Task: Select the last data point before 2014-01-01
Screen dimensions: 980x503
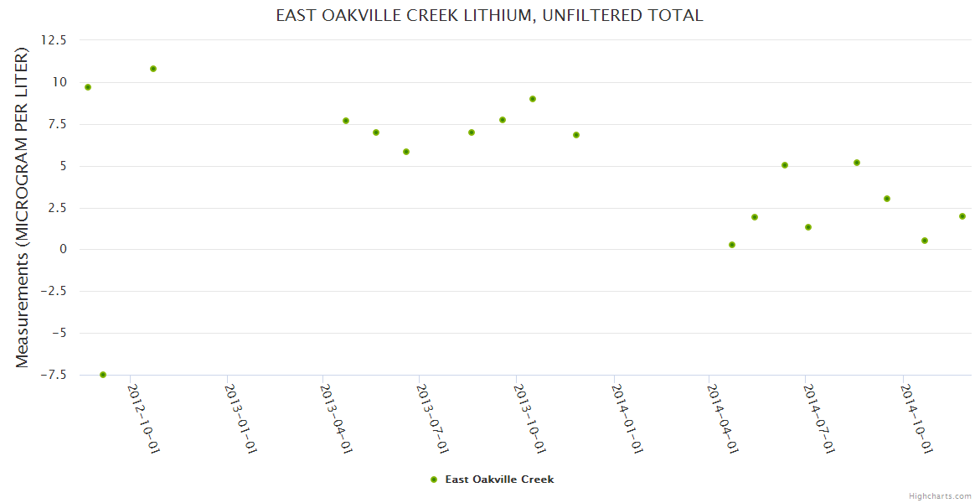Action: pos(576,135)
